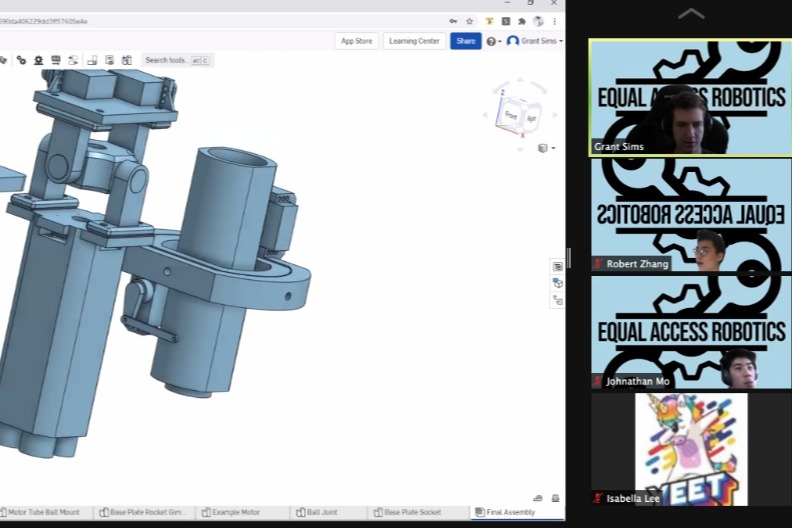Focus the Search tools field
792x528 pixels.
point(177,60)
